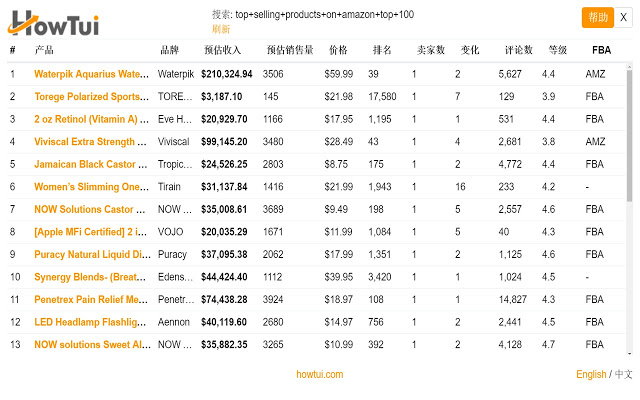Open LED Headlamp Flashlig... product link
This screenshot has width=640, height=400.
click(x=90, y=322)
